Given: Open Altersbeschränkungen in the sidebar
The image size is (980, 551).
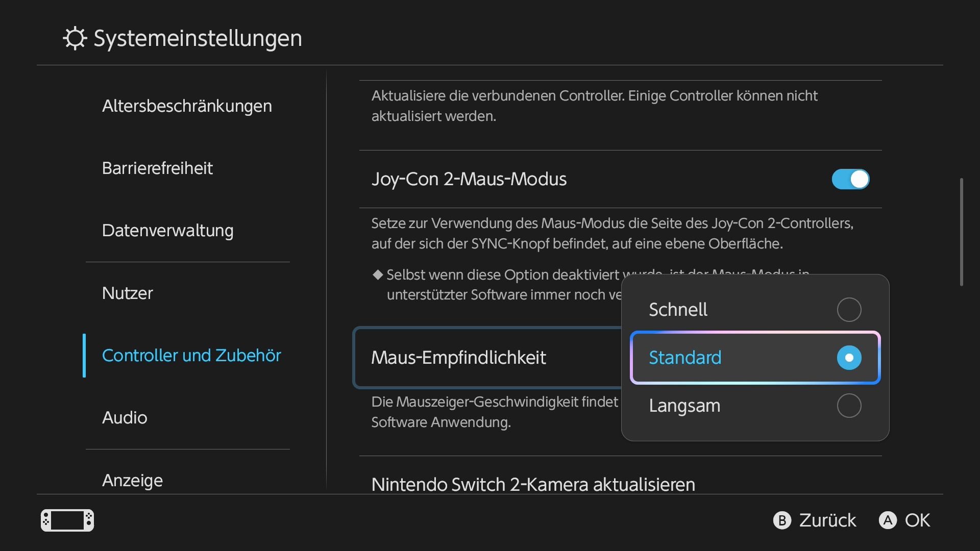Looking at the screenshot, I should [x=187, y=106].
